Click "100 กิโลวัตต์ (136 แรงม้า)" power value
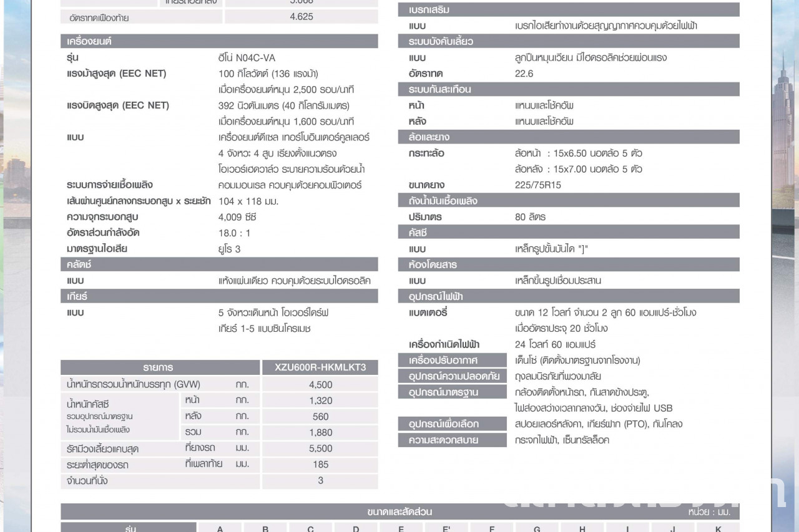Image resolution: width=799 pixels, height=532 pixels. 268,74
